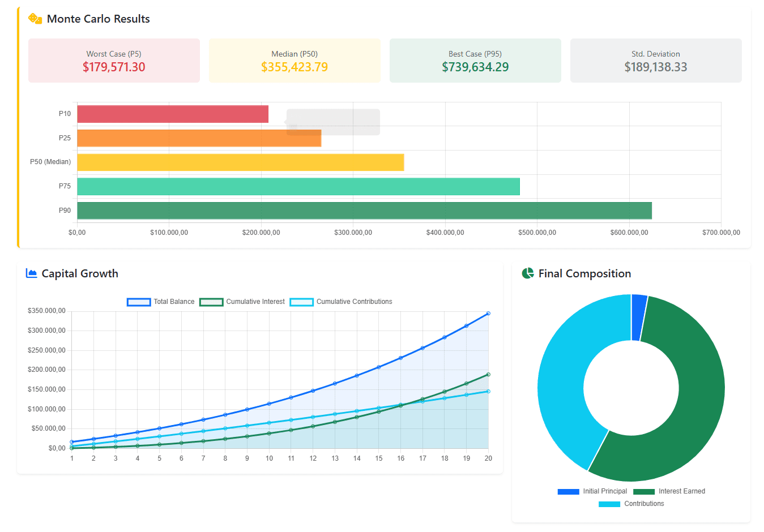
Task: Click the Total Balance point at year 20
Action: 488,314
